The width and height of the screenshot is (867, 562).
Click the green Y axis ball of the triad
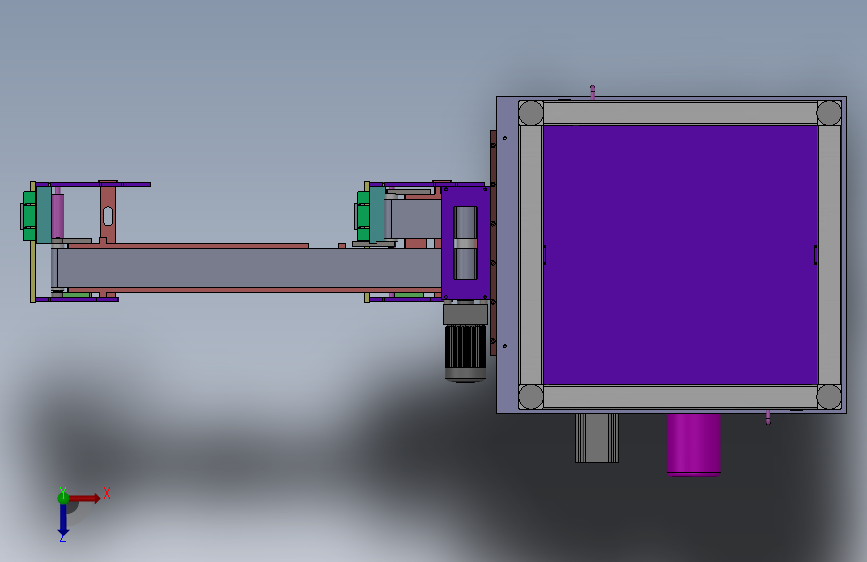[x=63, y=498]
